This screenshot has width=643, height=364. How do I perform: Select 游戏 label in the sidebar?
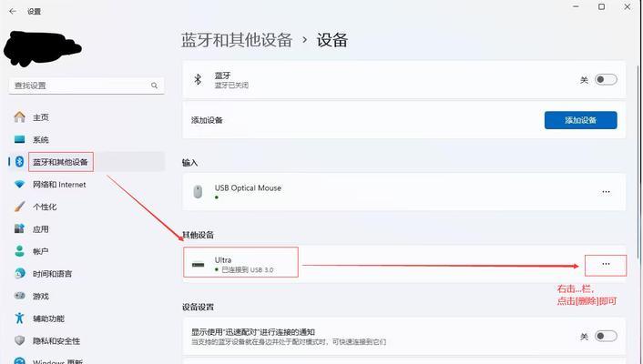point(41,296)
